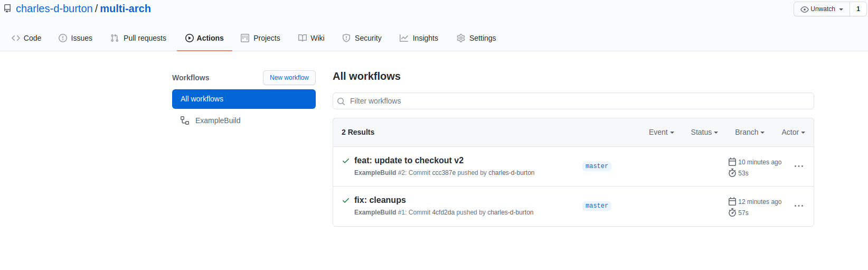This screenshot has width=868, height=270.
Task: Click the ExampleBuild workflow icon in sidebar
Action: click(185, 120)
